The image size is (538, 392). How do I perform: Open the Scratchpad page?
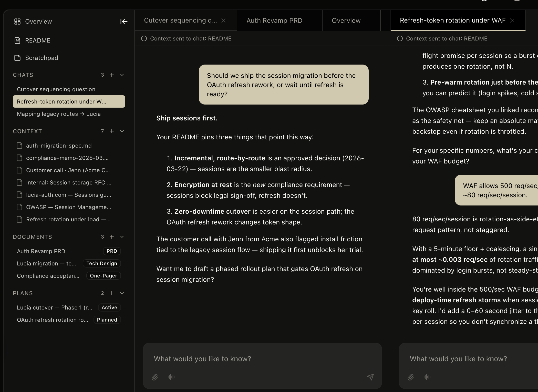41,58
